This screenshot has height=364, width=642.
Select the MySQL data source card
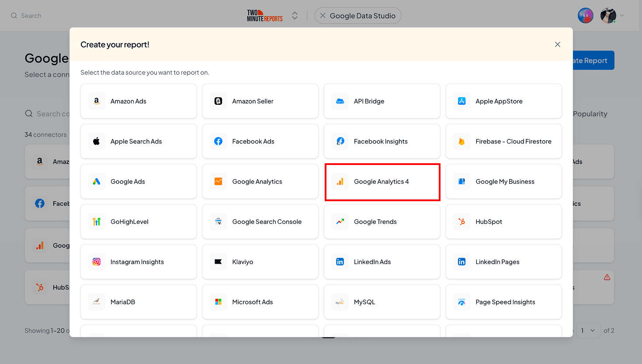[382, 302]
